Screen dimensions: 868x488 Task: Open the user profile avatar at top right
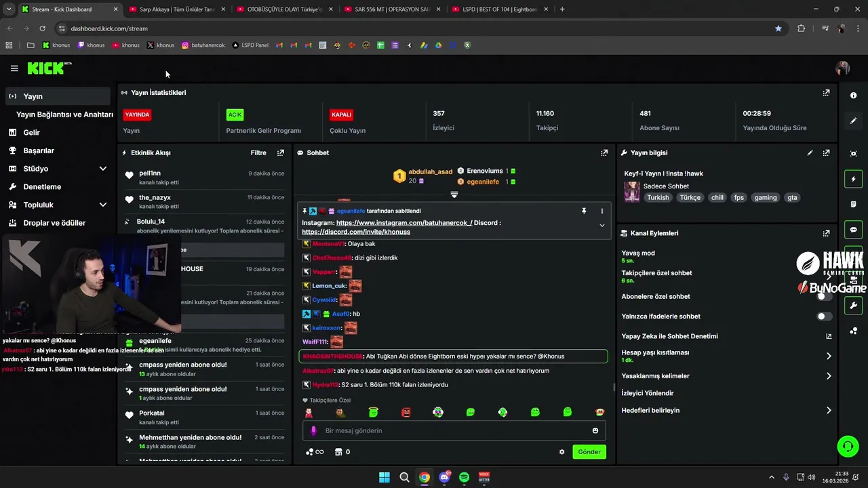tap(842, 68)
